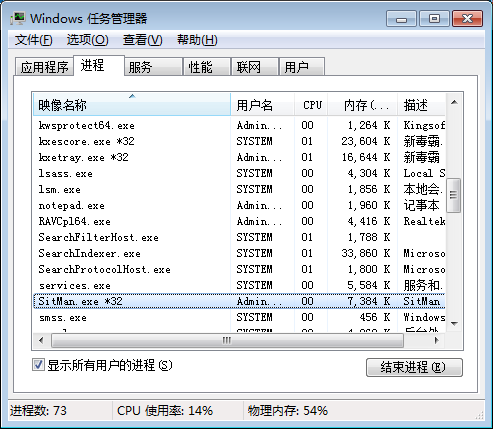Select the kxetray.exe *32 process

239,157
